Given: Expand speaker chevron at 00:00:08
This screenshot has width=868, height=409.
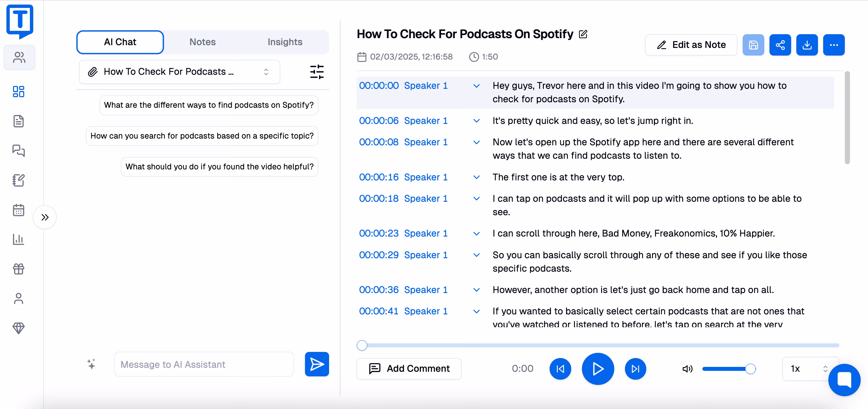Looking at the screenshot, I should coord(476,142).
